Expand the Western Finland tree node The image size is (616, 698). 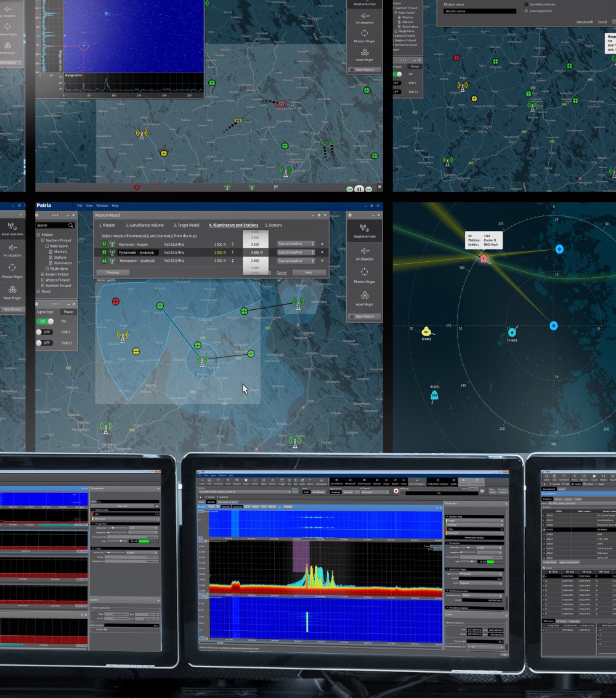(x=43, y=280)
